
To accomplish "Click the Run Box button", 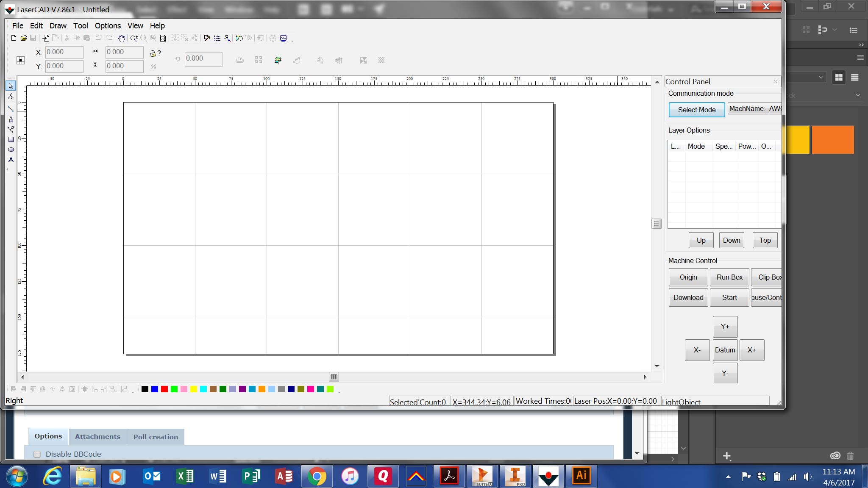I will click(729, 277).
